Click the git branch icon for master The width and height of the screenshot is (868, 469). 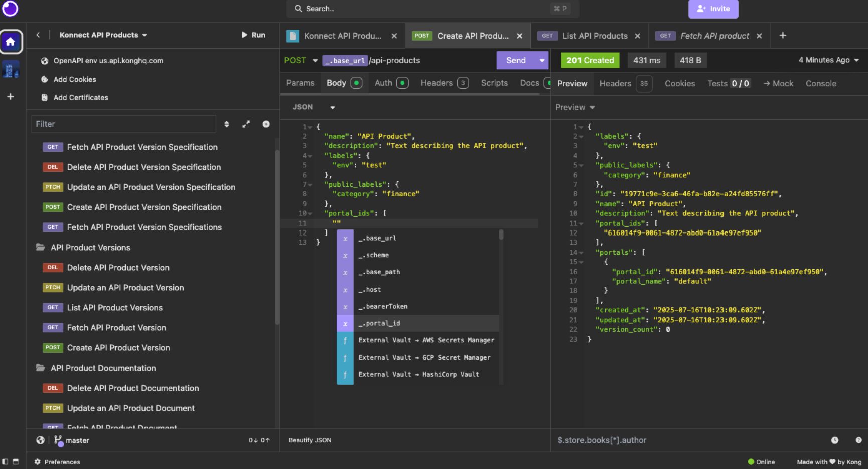59,440
